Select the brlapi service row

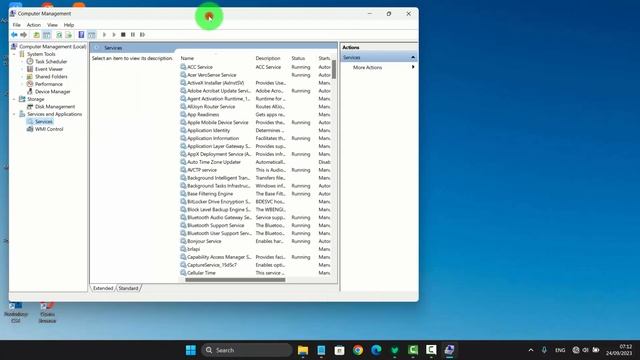pos(255,249)
